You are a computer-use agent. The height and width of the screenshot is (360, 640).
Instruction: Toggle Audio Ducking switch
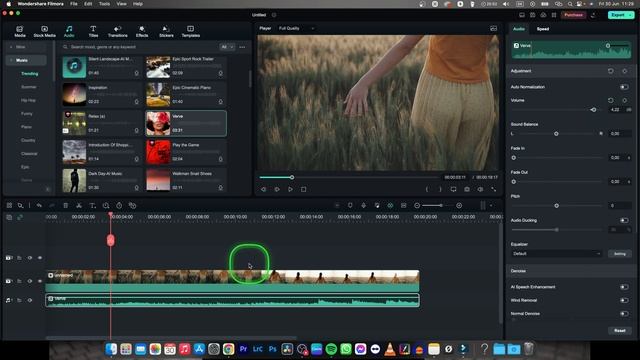tap(624, 220)
